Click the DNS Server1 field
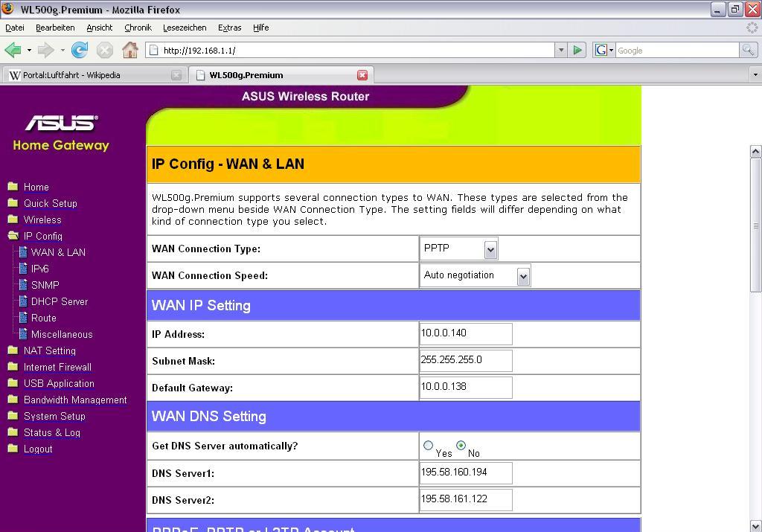Image resolution: width=762 pixels, height=532 pixels. coord(466,473)
